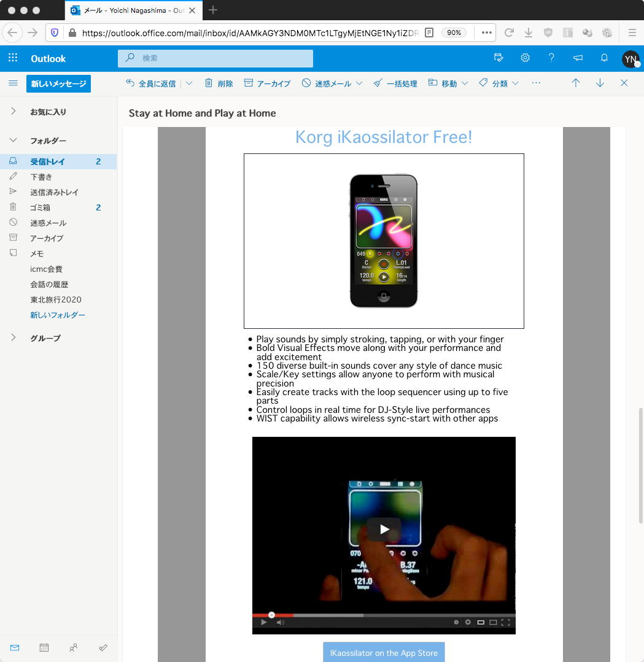
Task: Open a new browser tab with plus
Action: coord(213,10)
